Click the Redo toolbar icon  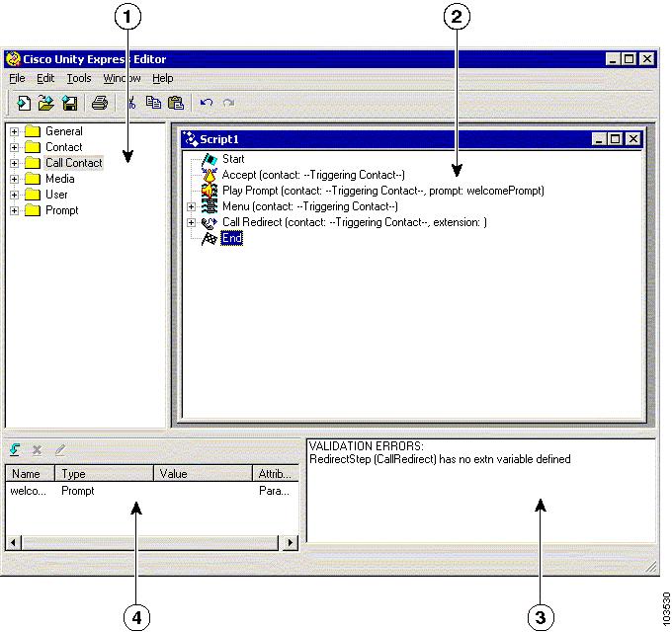[x=229, y=103]
